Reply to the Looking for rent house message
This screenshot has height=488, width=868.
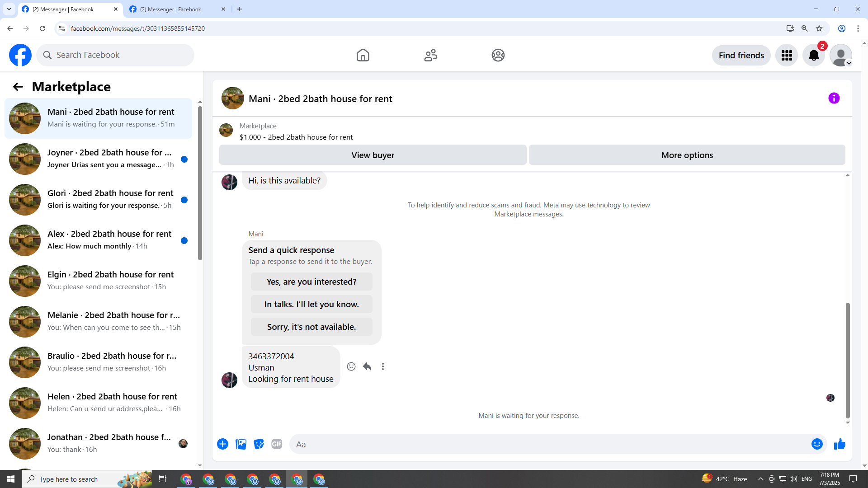pyautogui.click(x=367, y=366)
